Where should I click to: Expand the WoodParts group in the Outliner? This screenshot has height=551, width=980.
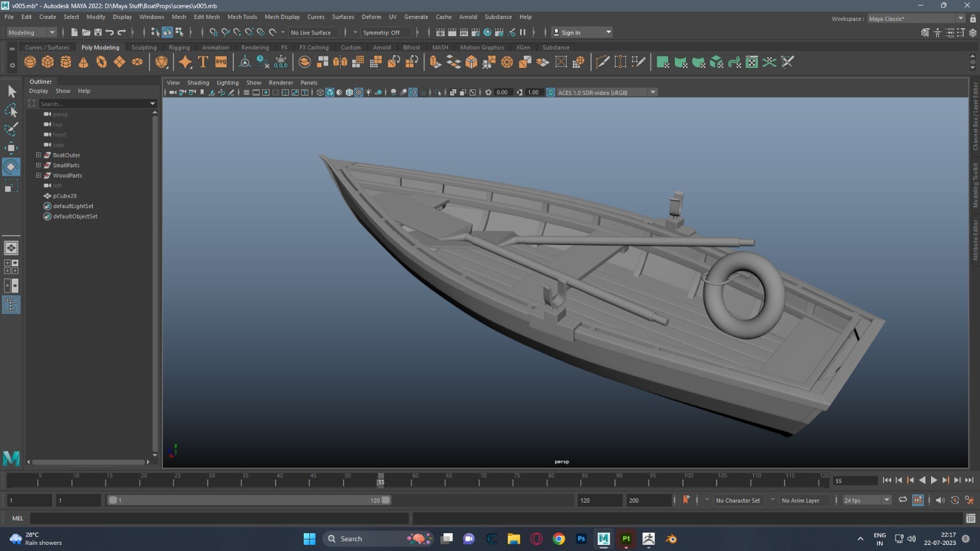click(x=38, y=176)
